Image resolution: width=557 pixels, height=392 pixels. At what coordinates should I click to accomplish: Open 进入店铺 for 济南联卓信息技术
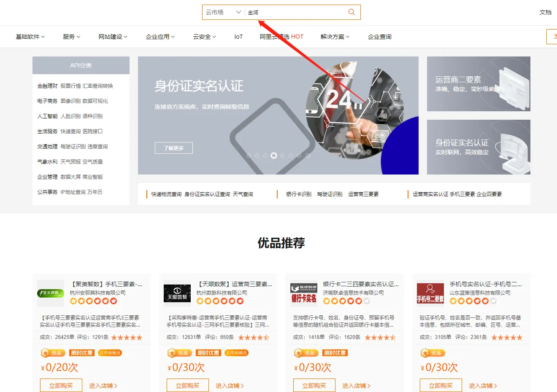pos(356,386)
